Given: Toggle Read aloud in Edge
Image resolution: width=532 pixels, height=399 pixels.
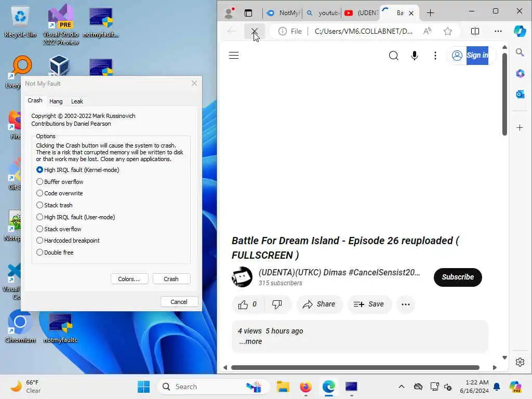Looking at the screenshot, I should 428,31.
